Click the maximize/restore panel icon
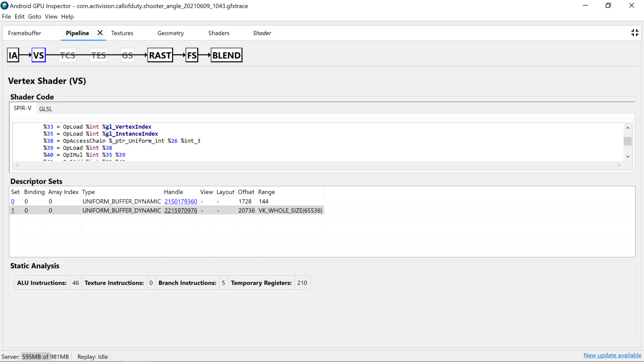This screenshot has width=644, height=362. tap(635, 33)
